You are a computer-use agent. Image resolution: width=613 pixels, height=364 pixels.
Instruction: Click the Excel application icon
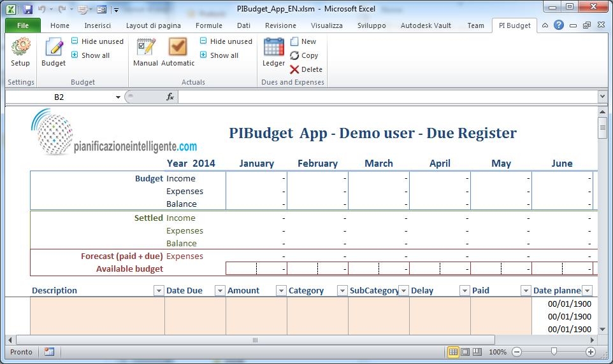[11, 9]
